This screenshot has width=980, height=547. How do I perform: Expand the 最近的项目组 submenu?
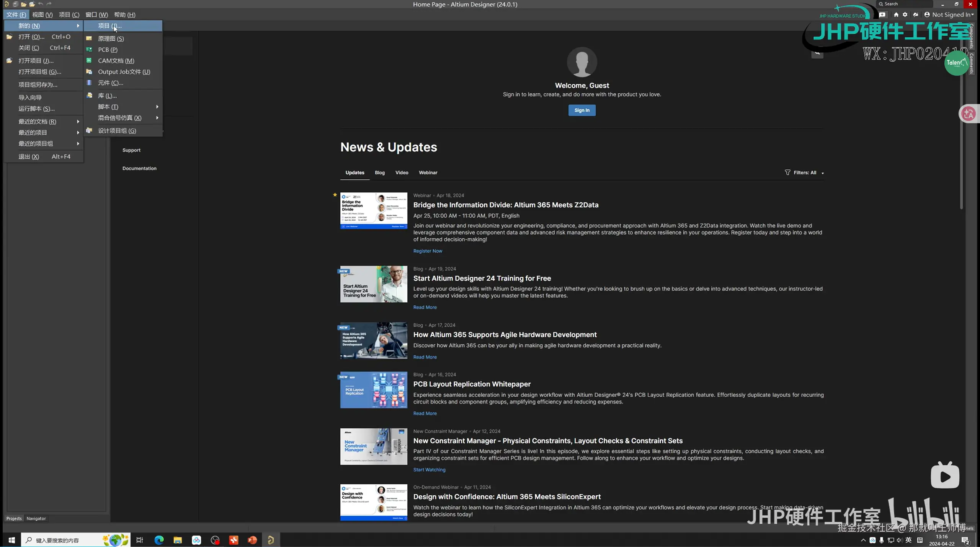[x=44, y=144]
